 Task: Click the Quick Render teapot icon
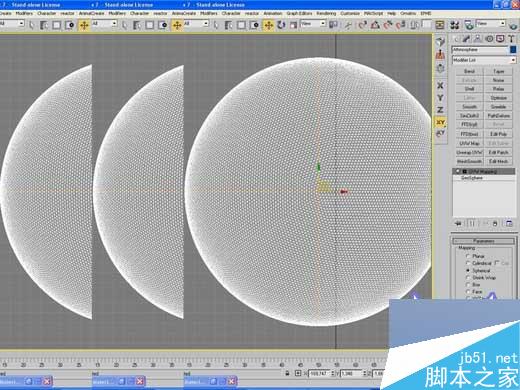tap(513, 25)
